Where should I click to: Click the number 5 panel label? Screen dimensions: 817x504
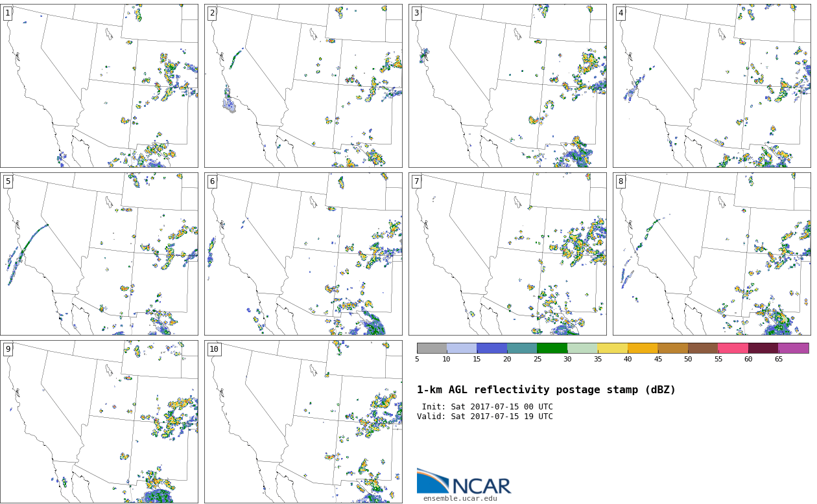point(8,181)
